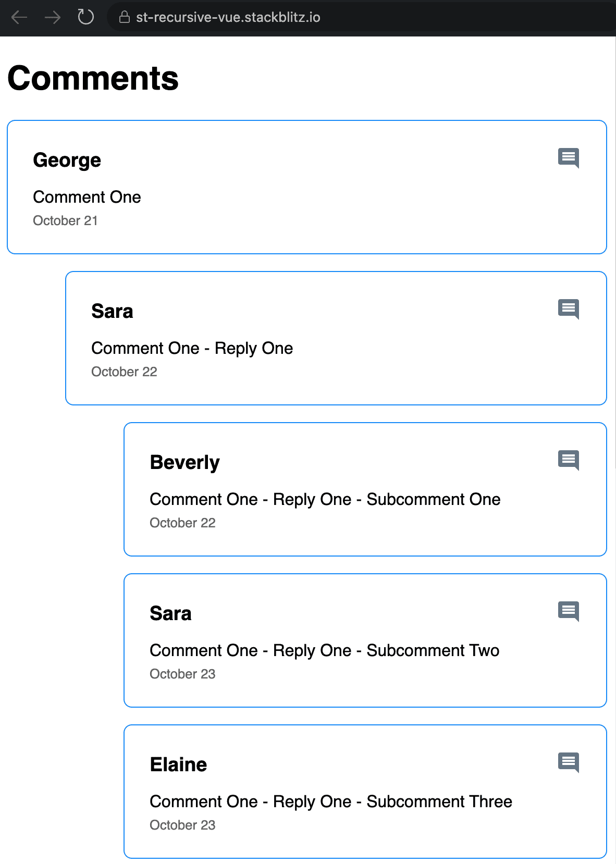Click the speech bubble icon on Sara's first reply
The width and height of the screenshot is (616, 864).
(x=569, y=309)
